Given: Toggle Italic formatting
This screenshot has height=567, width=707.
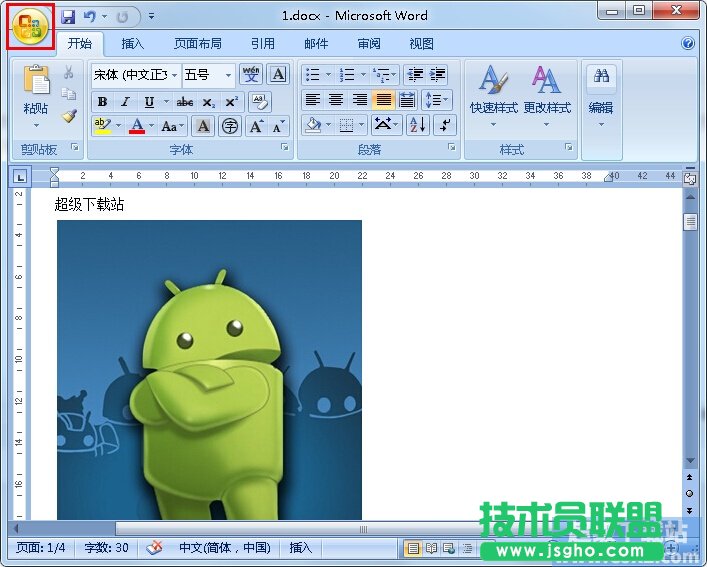Looking at the screenshot, I should (x=125, y=102).
